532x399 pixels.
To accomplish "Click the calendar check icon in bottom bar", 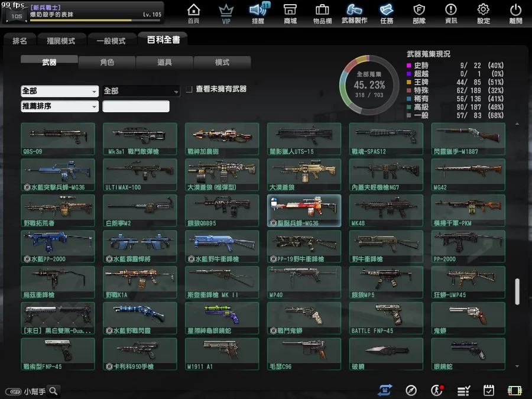I will [489, 391].
